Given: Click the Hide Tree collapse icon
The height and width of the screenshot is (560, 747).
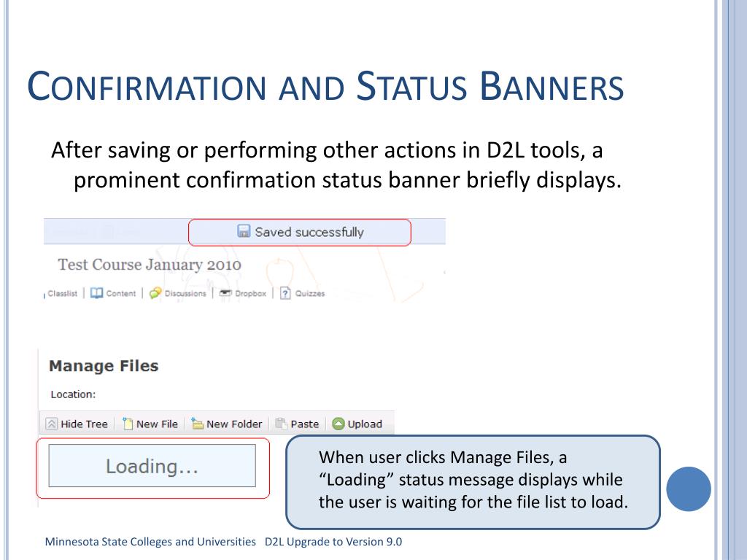Looking at the screenshot, I should coord(52,424).
